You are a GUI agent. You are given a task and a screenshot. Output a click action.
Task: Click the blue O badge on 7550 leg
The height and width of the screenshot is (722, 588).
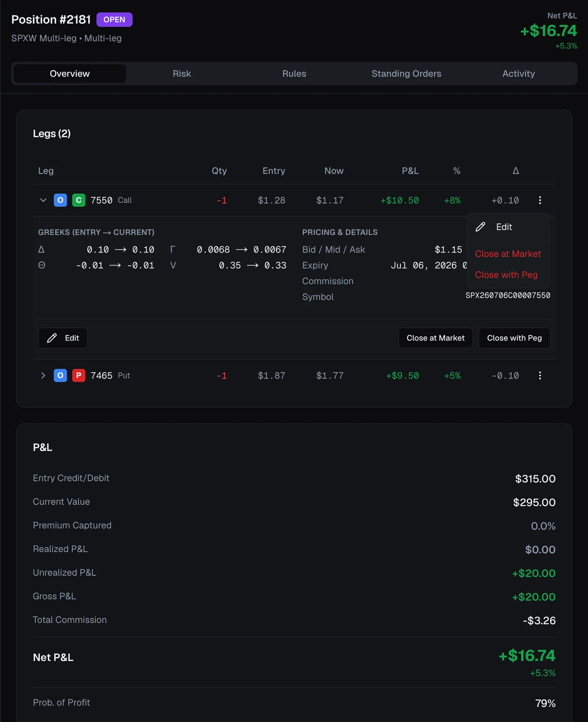coord(60,200)
